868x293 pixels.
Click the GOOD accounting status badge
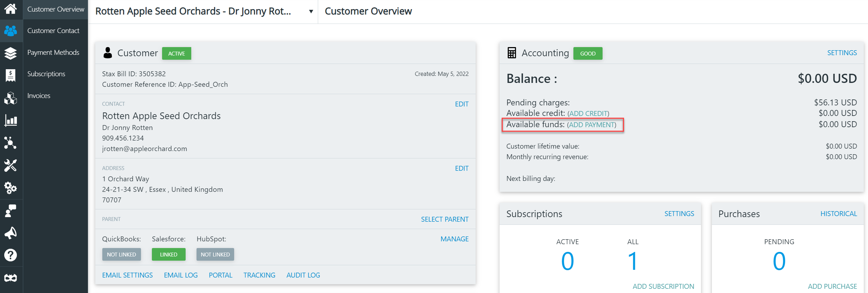pos(588,53)
